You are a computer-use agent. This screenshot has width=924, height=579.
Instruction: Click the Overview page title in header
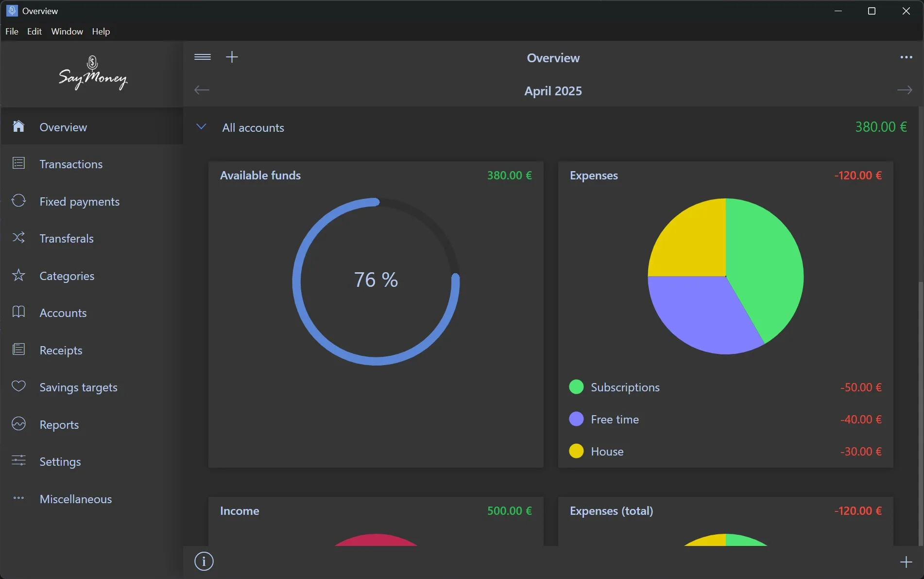pos(553,58)
